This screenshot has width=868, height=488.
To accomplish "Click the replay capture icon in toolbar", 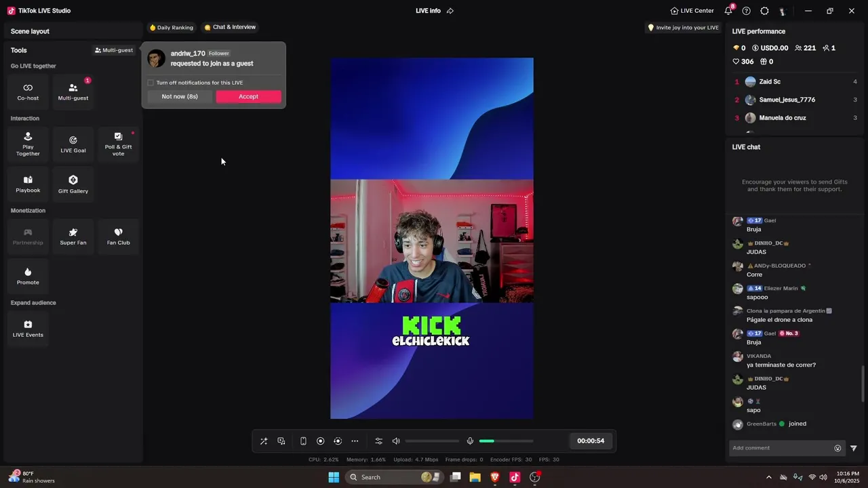I will click(x=338, y=441).
